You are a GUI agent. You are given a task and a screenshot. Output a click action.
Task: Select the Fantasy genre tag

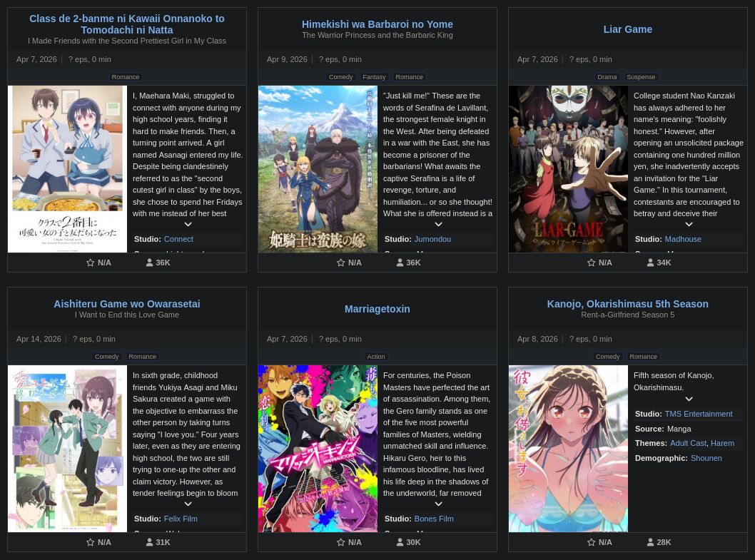374,77
